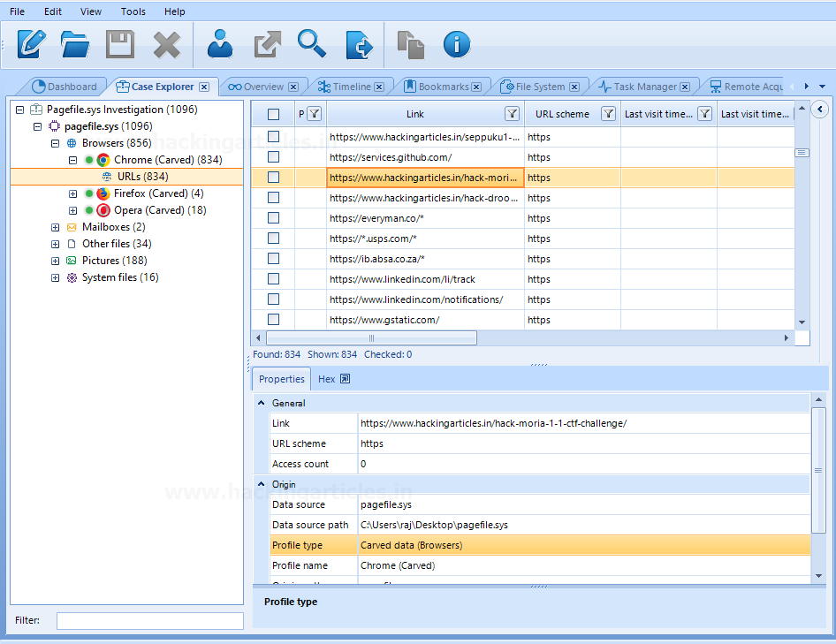This screenshot has height=644, width=836.
Task: Click the Firefox browser icon in tree
Action: (x=103, y=193)
